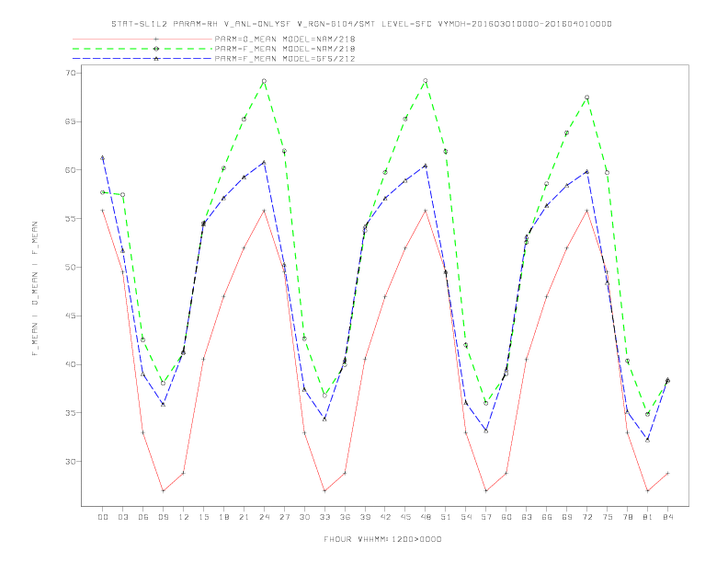The height and width of the screenshot is (563, 728).
Task: Click x-axis tick label 81
Action: tap(648, 517)
